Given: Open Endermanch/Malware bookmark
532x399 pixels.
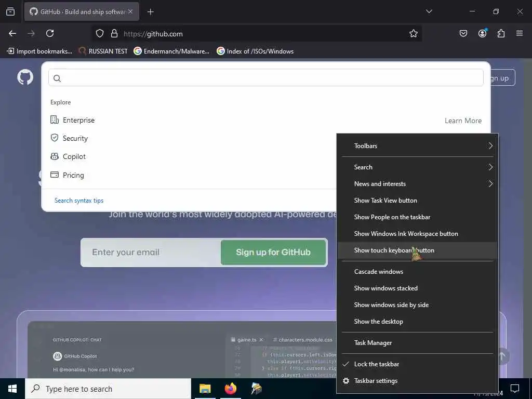Looking at the screenshot, I should point(171,51).
